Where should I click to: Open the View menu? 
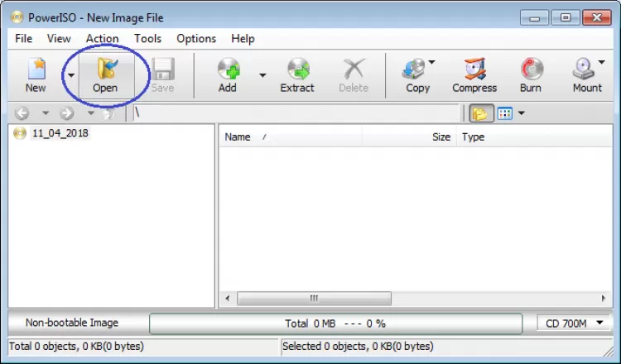[x=59, y=39]
